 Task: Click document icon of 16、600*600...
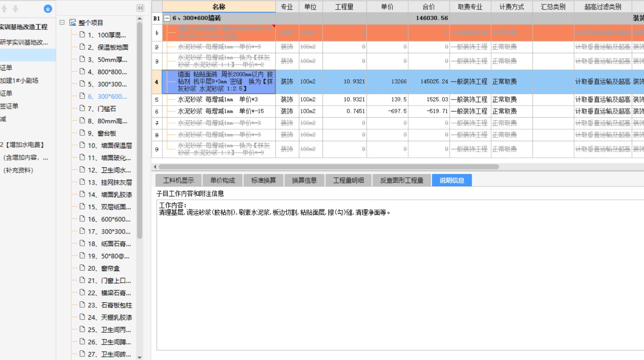click(82, 219)
